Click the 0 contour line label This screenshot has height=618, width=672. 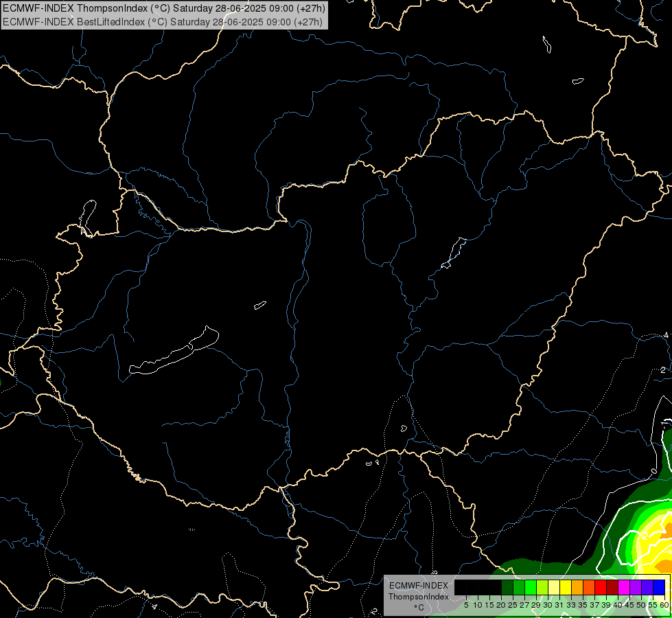click(654, 471)
